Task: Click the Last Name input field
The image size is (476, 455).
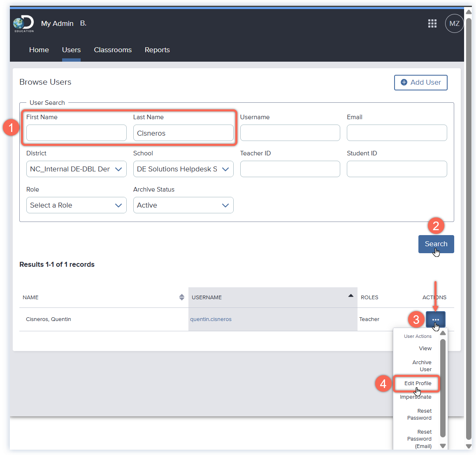Action: click(x=183, y=133)
